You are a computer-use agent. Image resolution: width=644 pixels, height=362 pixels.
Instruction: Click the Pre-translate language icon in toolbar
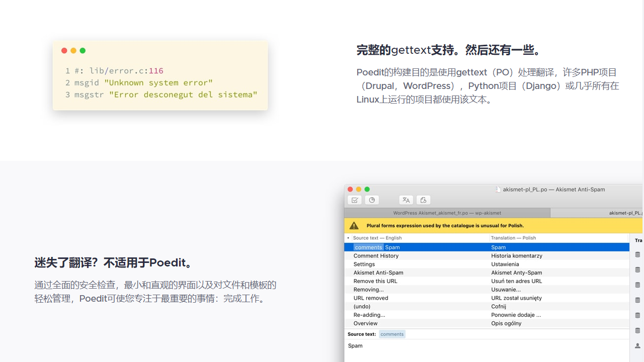(406, 200)
